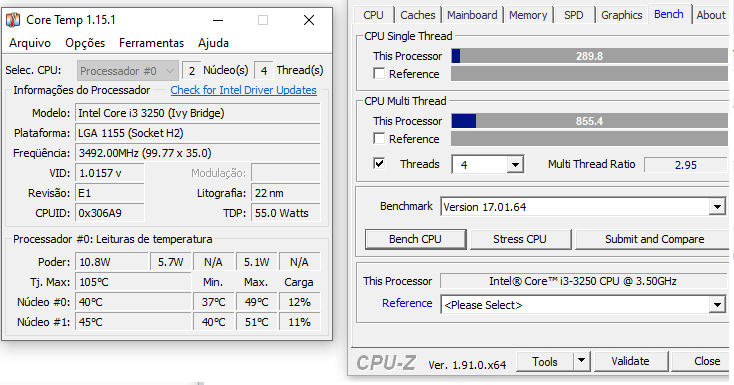Viewport: 734px width, 385px height.
Task: Follow Check for Intel Driver Updates link
Action: tap(243, 90)
